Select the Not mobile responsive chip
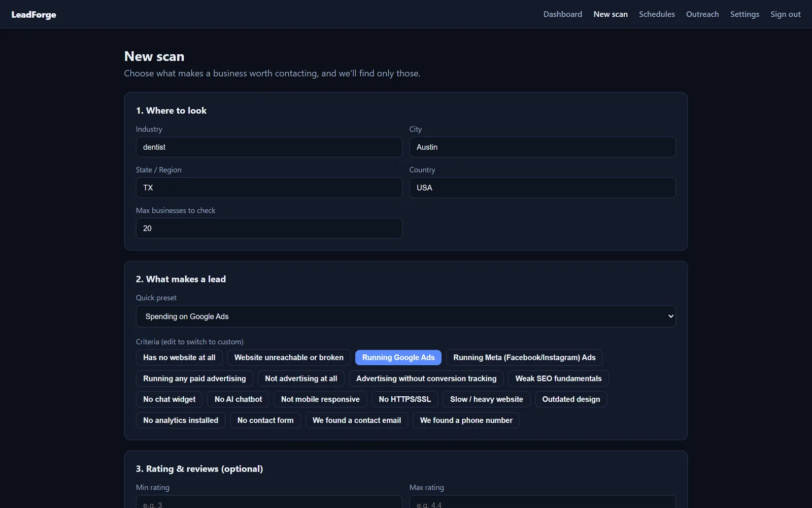Screen dimensions: 812x508 (x=320, y=399)
